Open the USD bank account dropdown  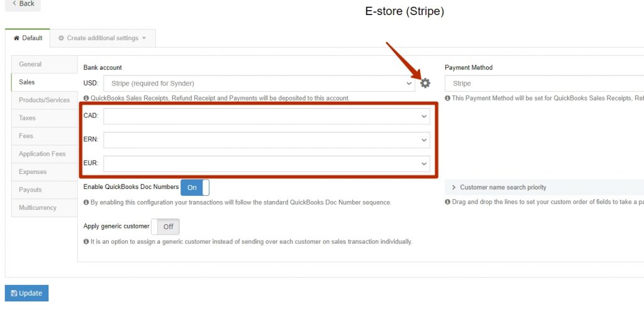tap(259, 84)
